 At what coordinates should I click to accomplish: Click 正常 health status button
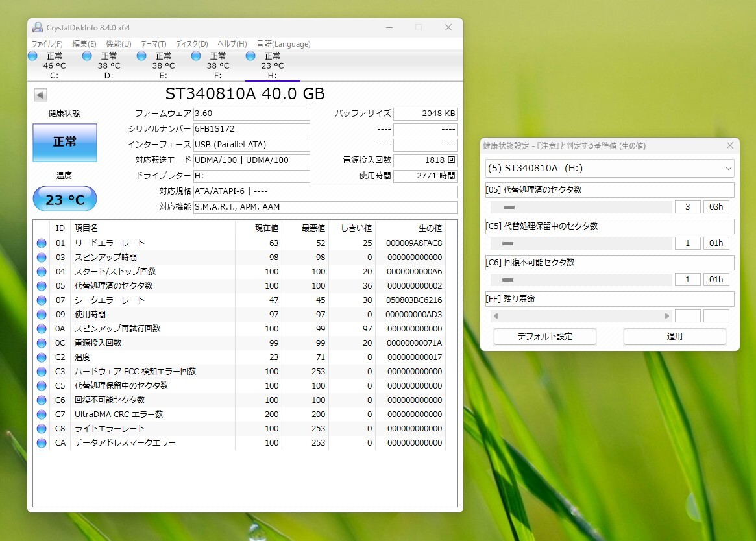pos(65,142)
